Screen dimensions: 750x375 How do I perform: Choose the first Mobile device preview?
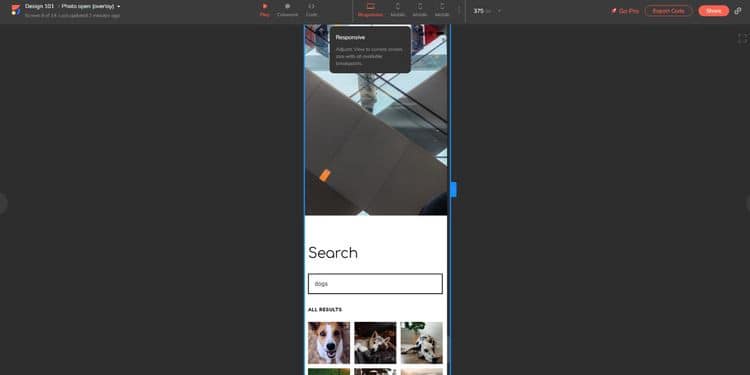[397, 10]
